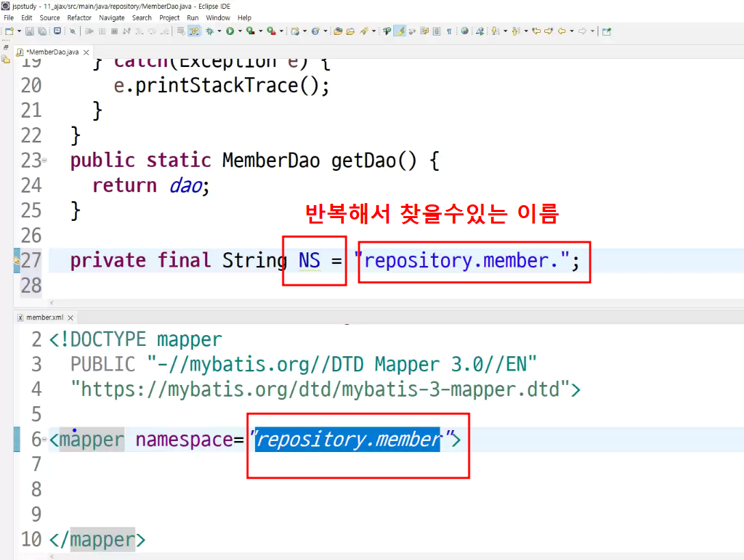Open the Help menu
Viewport: 744px width, 560px height.
click(244, 18)
